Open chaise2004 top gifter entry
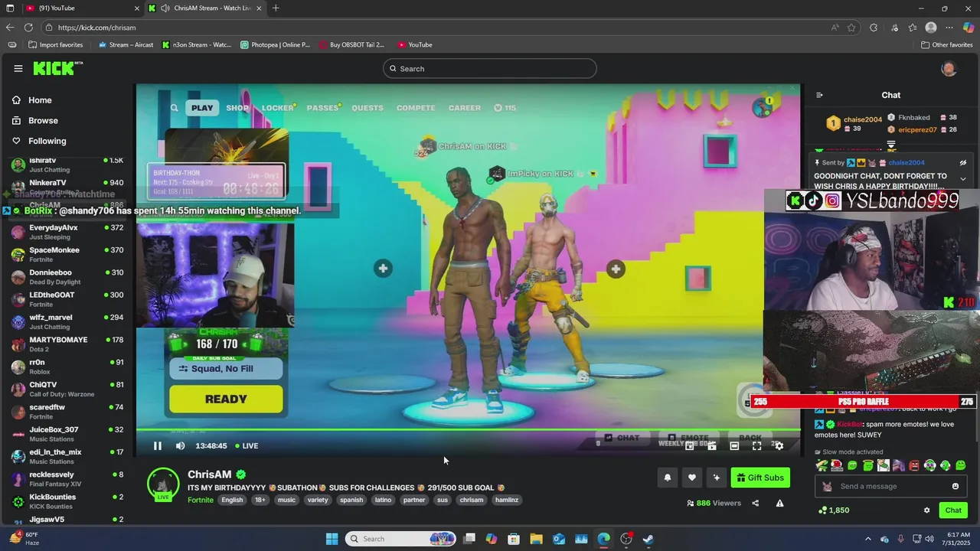 pos(854,123)
